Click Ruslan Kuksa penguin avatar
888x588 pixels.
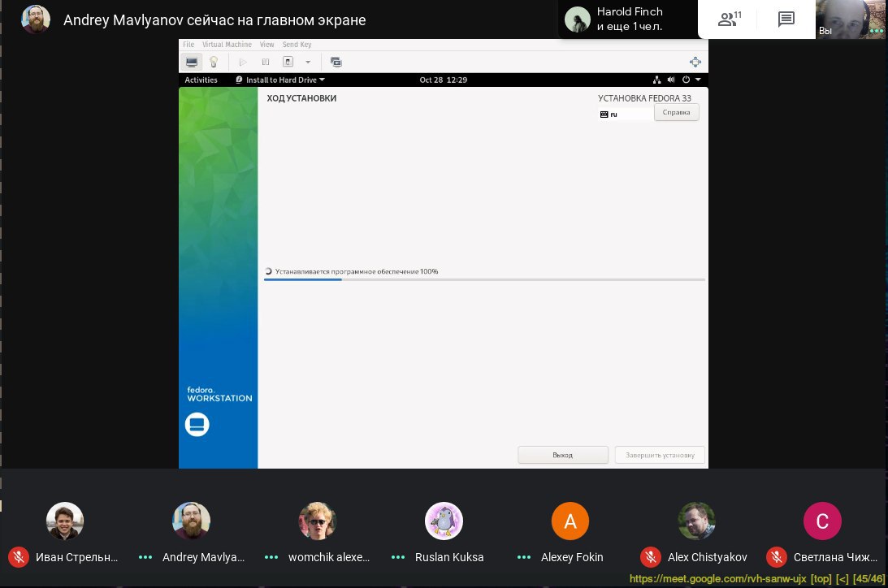tap(444, 521)
